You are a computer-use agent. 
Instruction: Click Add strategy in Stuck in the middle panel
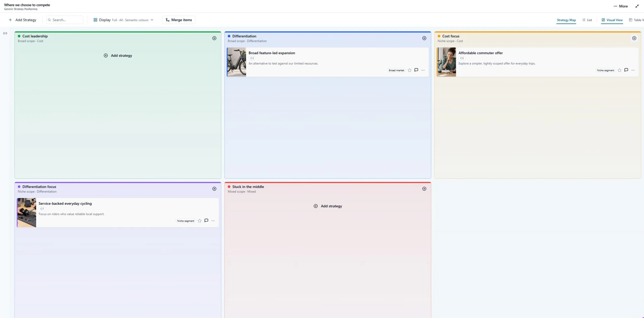[328, 206]
